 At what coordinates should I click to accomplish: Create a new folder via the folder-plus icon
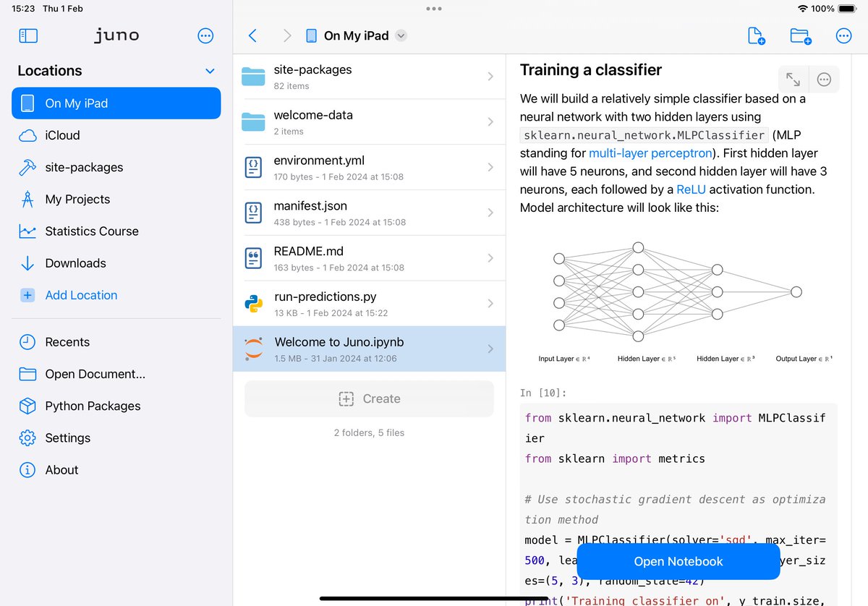click(800, 35)
